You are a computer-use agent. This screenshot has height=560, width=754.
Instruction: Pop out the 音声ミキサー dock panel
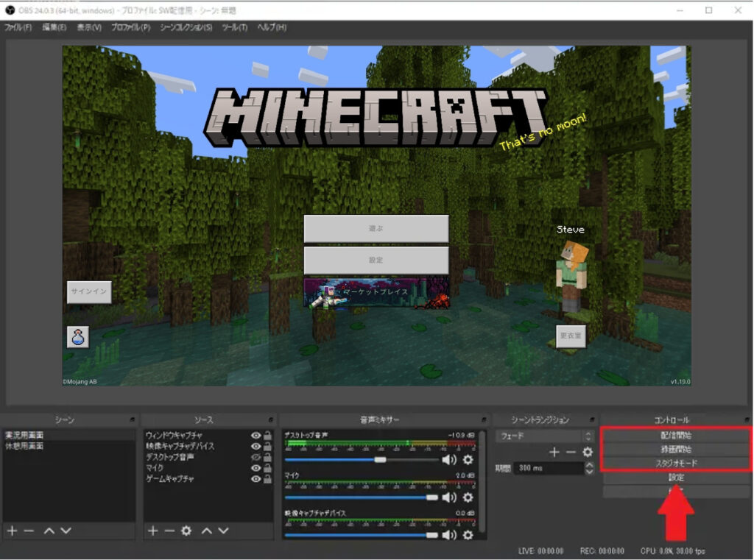tap(484, 419)
